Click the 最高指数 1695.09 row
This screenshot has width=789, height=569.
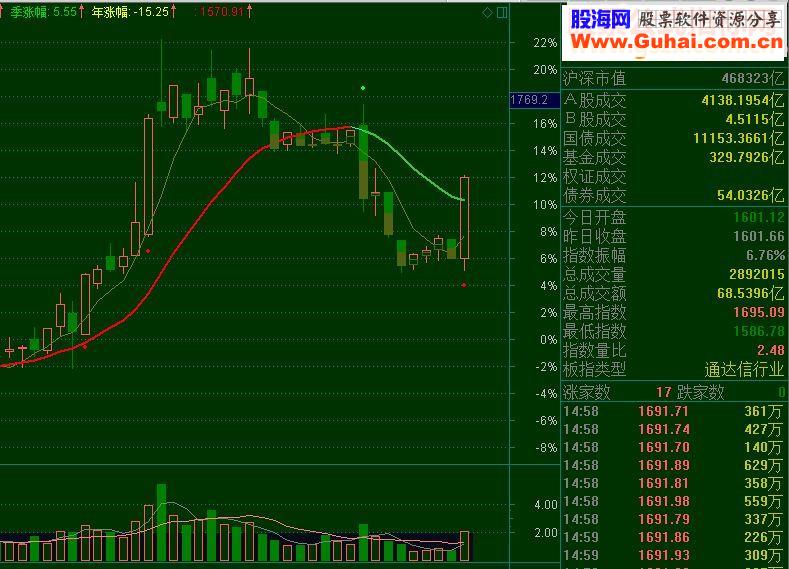(674, 312)
